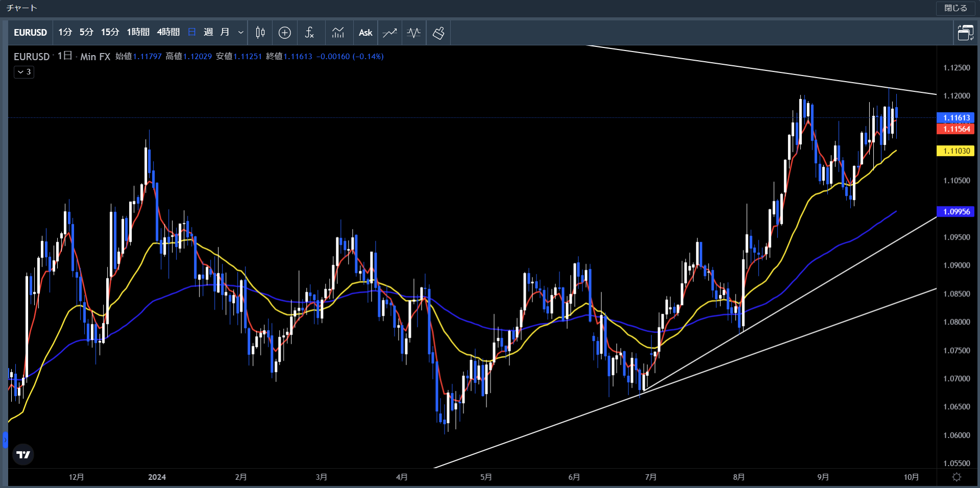Image resolution: width=980 pixels, height=488 pixels.
Task: Click the TradingView logo badge
Action: (x=23, y=454)
